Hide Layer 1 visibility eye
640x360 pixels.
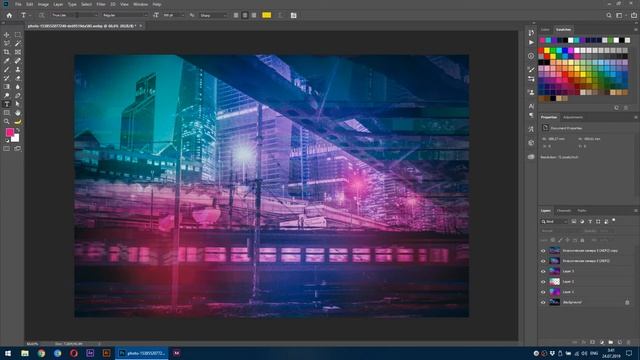coord(543,292)
